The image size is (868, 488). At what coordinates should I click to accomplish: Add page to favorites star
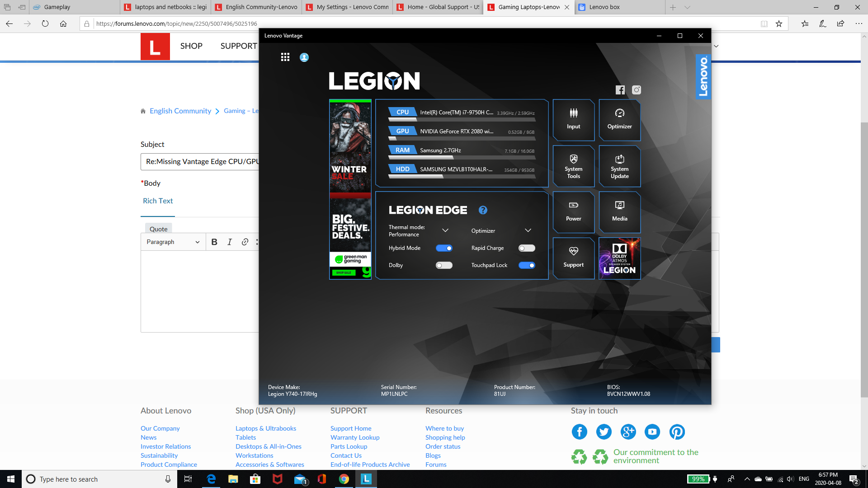tap(779, 24)
